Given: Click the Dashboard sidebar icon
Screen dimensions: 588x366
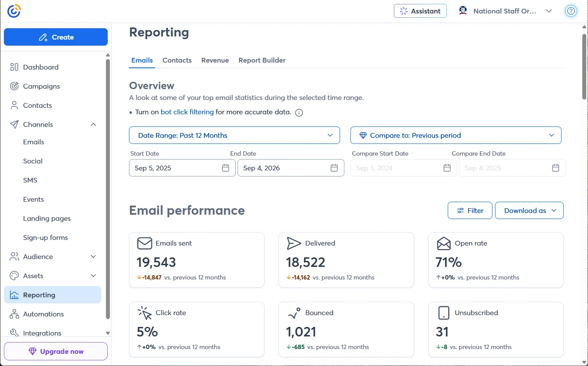Looking at the screenshot, I should coord(14,67).
